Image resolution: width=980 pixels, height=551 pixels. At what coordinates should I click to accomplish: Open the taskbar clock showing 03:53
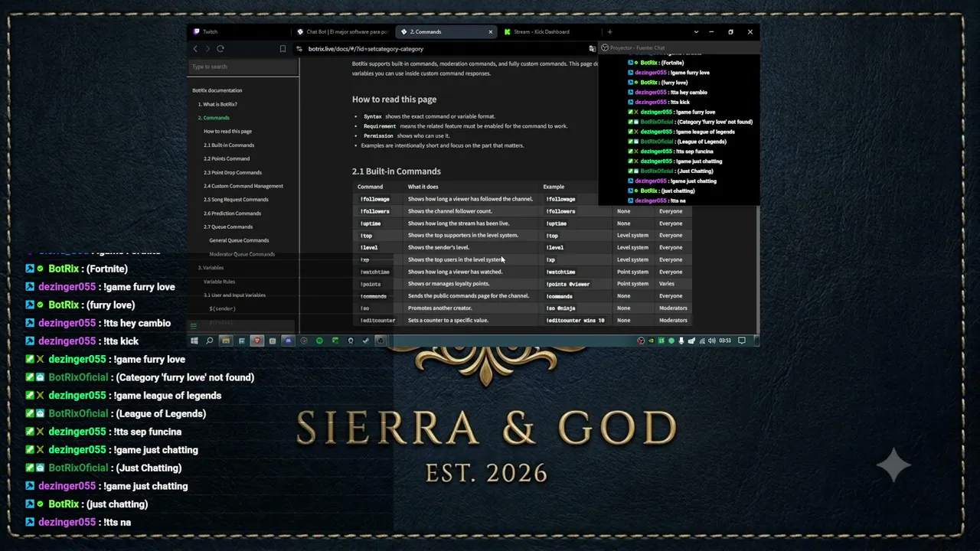click(x=725, y=341)
